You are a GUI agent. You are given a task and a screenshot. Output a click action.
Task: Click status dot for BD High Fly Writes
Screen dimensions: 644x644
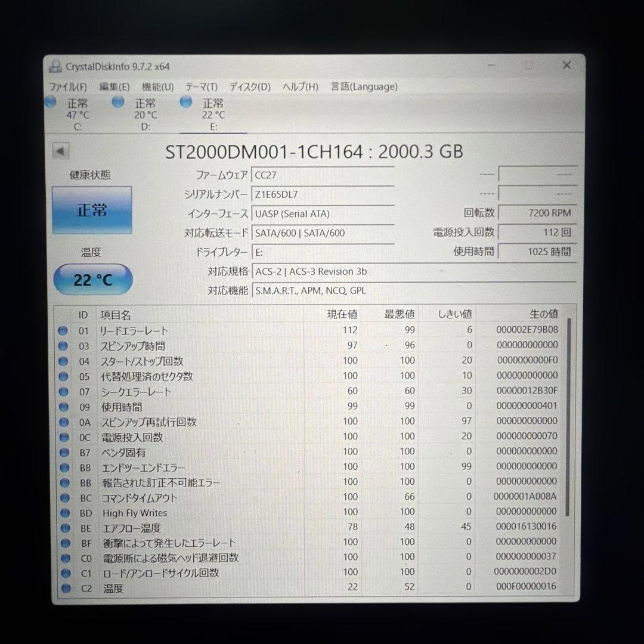tap(65, 513)
